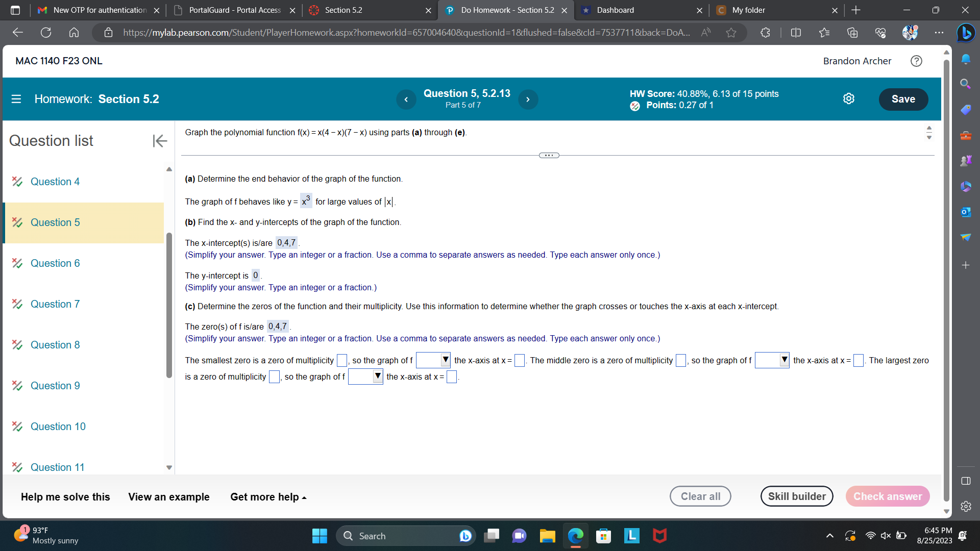
Task: Open Copilot from the Edge sidebar
Action: [x=965, y=33]
